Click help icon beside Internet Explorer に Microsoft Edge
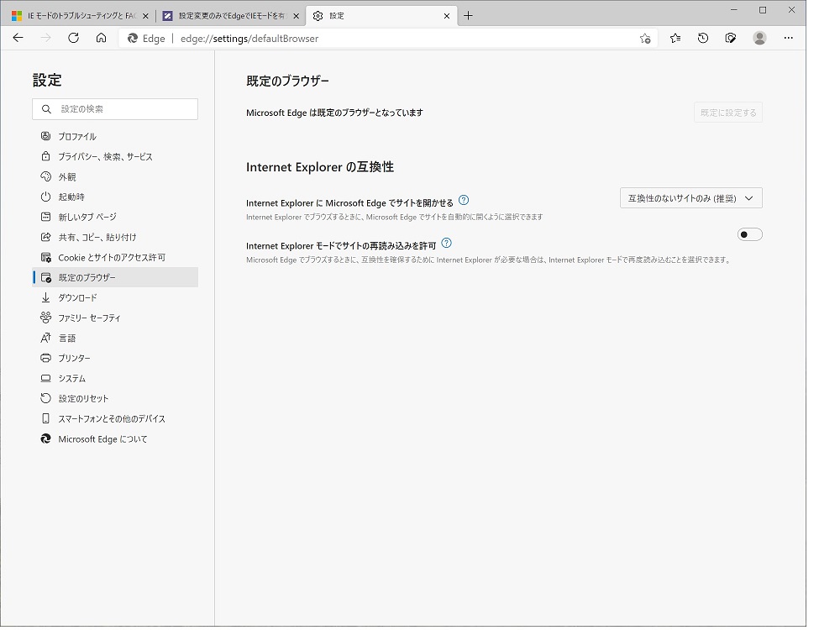Image resolution: width=840 pixels, height=630 pixels. click(464, 201)
